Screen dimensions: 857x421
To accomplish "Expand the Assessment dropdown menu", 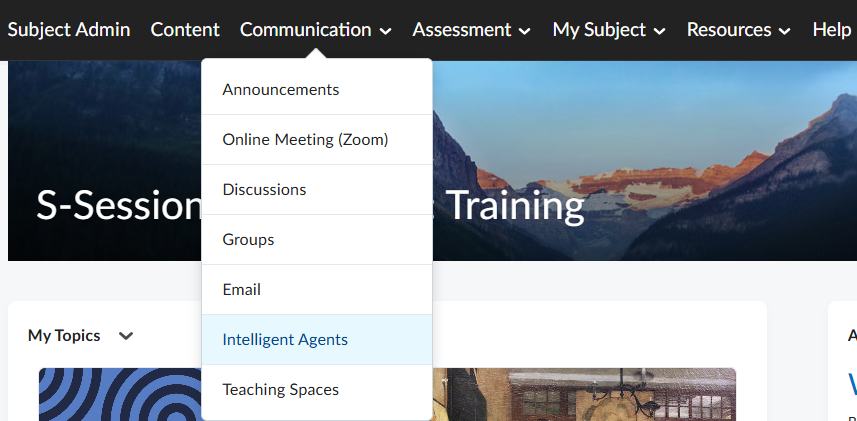I will (x=471, y=30).
